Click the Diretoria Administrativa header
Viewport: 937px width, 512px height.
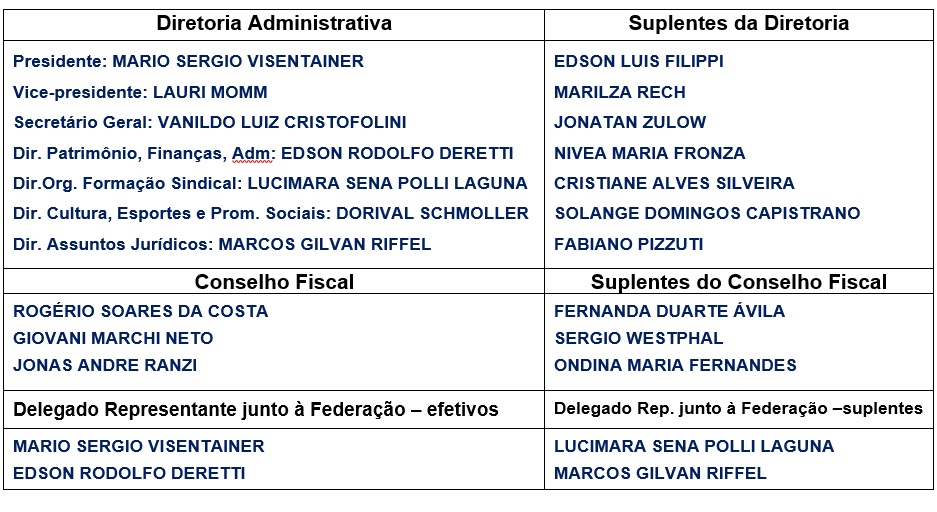(272, 22)
